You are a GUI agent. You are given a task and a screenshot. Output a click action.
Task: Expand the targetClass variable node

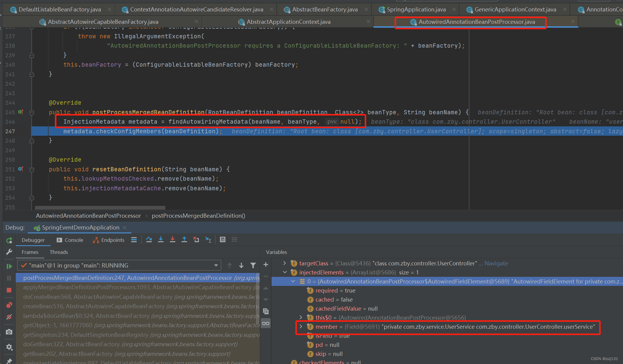(284, 263)
